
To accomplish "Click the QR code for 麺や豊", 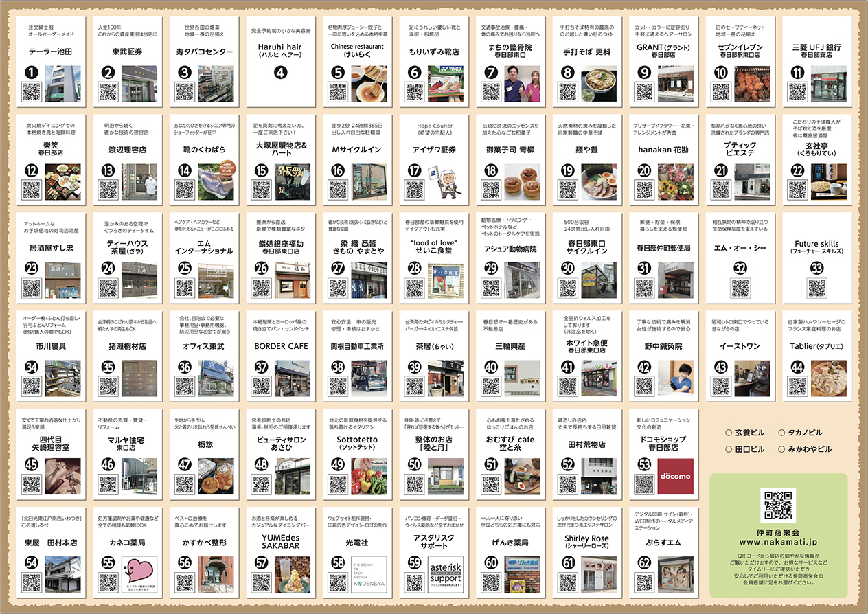I will click(x=568, y=190).
